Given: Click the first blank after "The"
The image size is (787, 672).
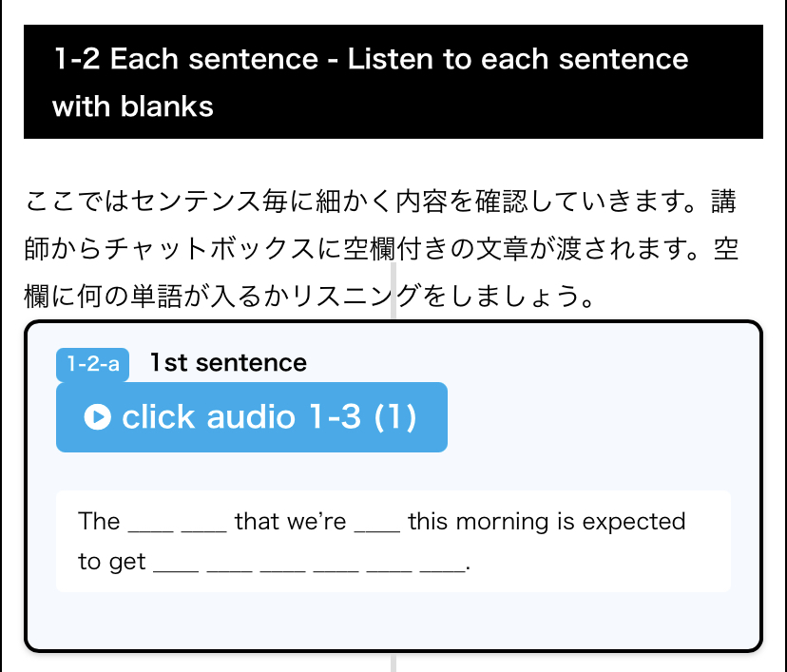Looking at the screenshot, I should 150,525.
